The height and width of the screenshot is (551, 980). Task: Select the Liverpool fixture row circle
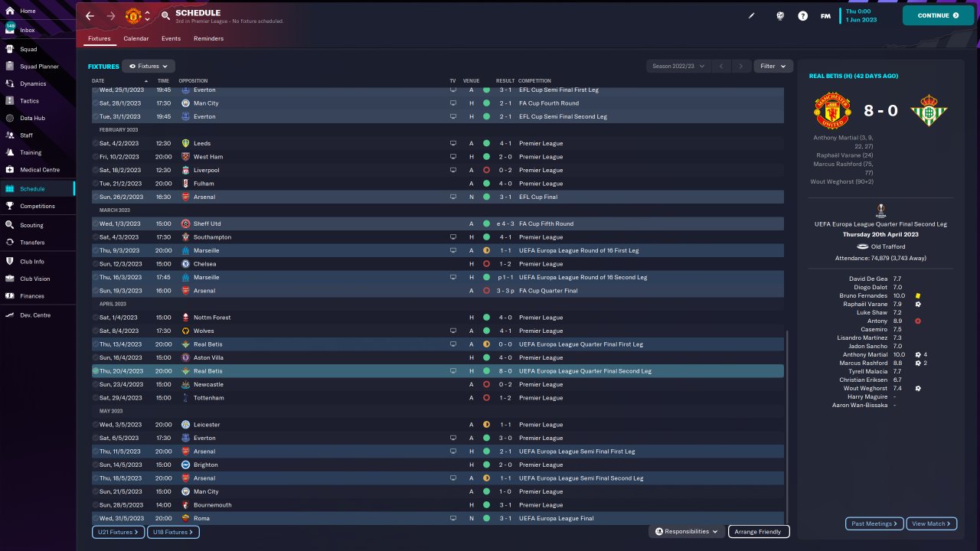tap(96, 170)
